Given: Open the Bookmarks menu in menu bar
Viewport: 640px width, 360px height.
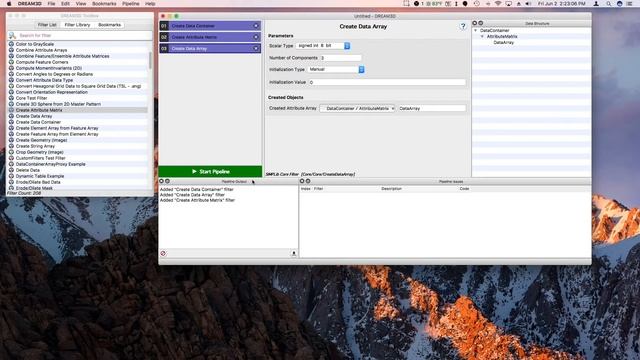Looking at the screenshot, I should tap(104, 4).
